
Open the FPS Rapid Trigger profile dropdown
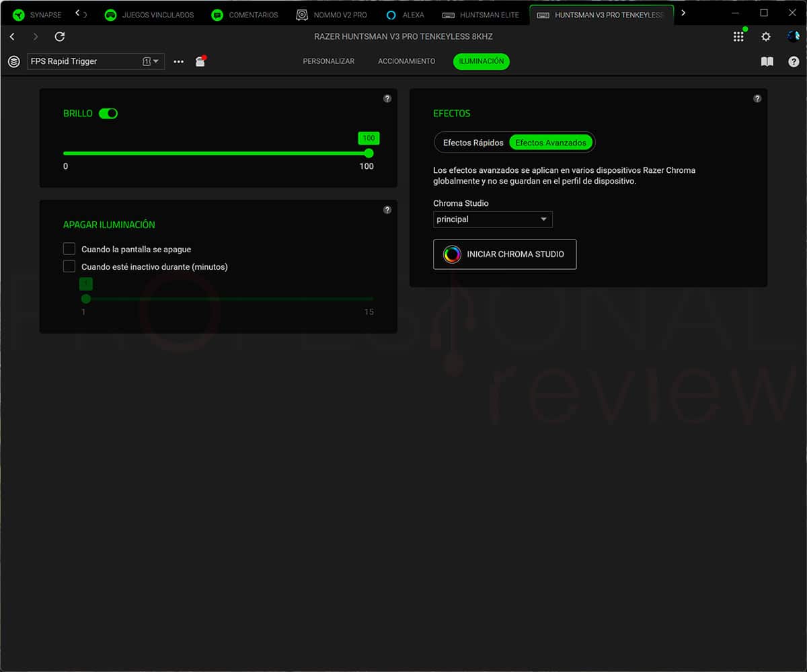(95, 61)
